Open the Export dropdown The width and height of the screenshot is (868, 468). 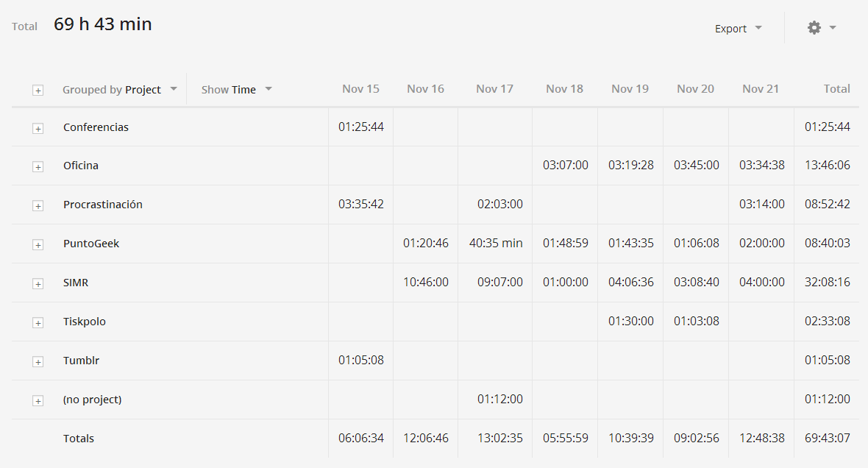(738, 28)
